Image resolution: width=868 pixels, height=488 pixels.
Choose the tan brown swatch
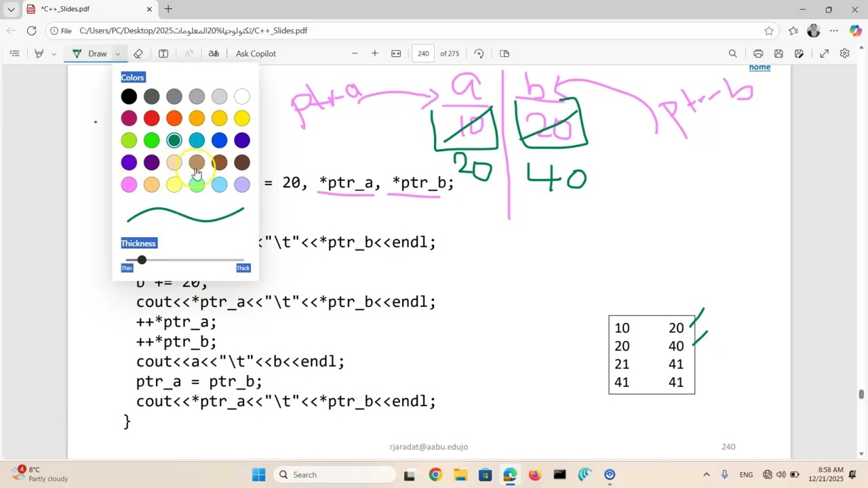coord(197,163)
